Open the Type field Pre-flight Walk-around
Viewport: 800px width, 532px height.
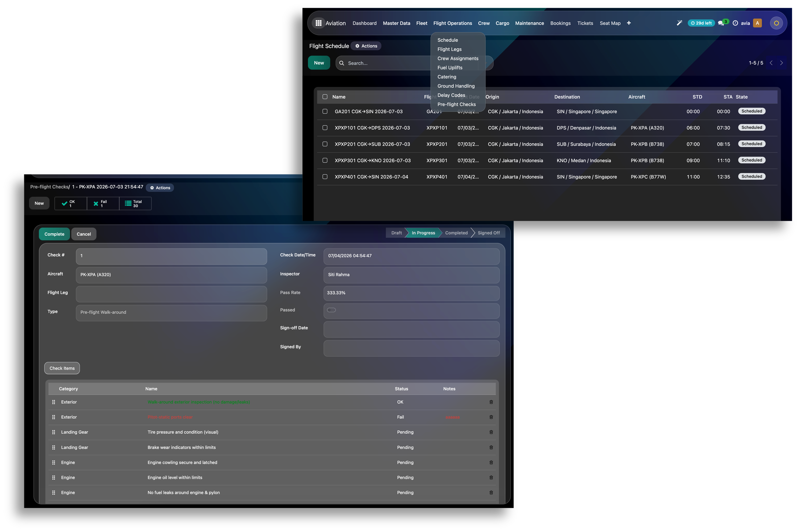coord(171,313)
